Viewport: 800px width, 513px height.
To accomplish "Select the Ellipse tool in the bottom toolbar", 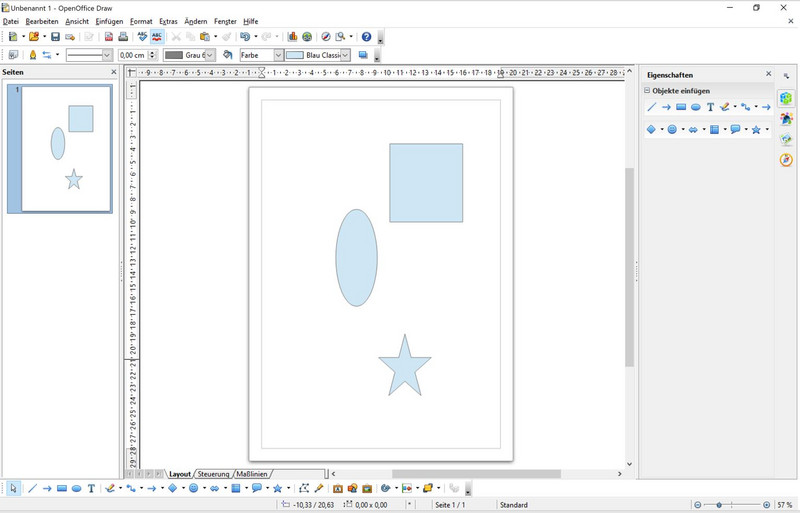I will tap(76, 489).
